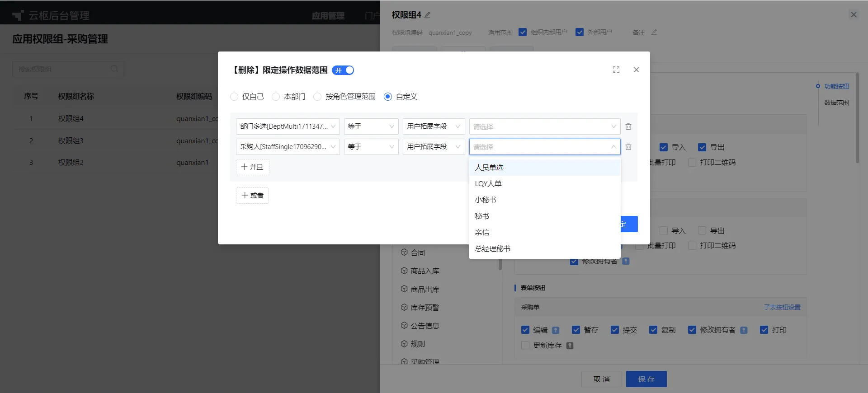The height and width of the screenshot is (393, 868).
Task: Delete the 采购人 condition row
Action: (x=628, y=147)
